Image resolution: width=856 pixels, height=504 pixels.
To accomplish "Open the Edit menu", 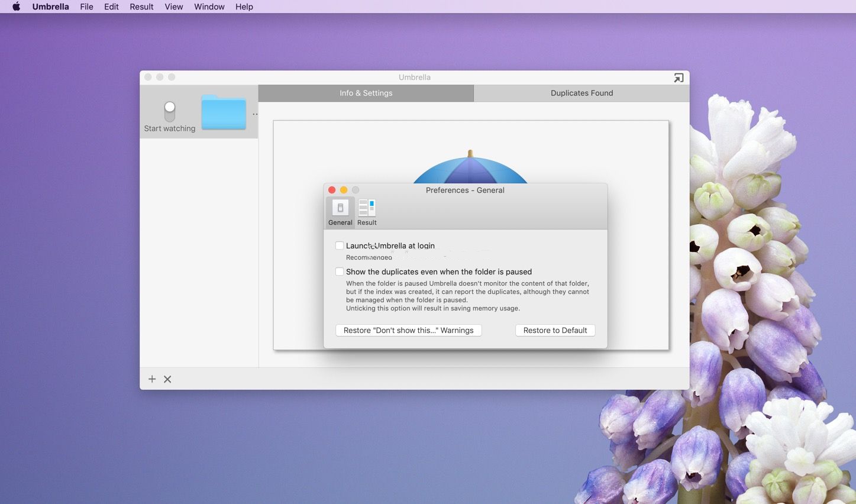I will (x=111, y=7).
